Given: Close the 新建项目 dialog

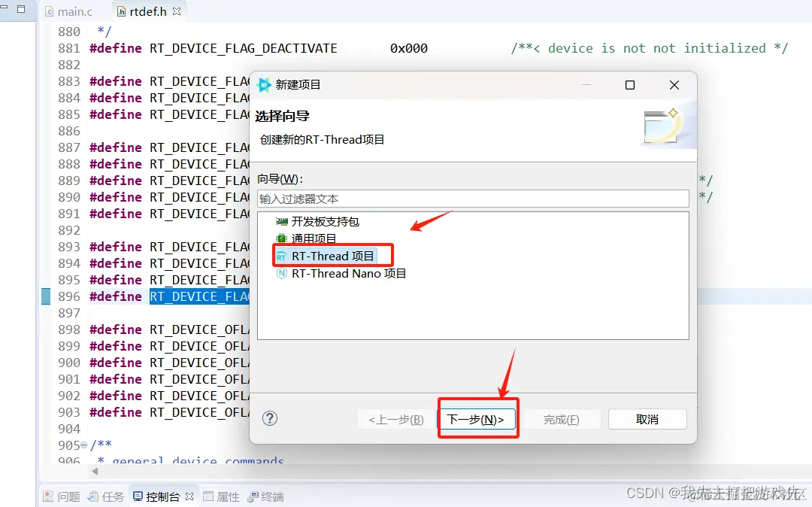Looking at the screenshot, I should click(x=674, y=85).
